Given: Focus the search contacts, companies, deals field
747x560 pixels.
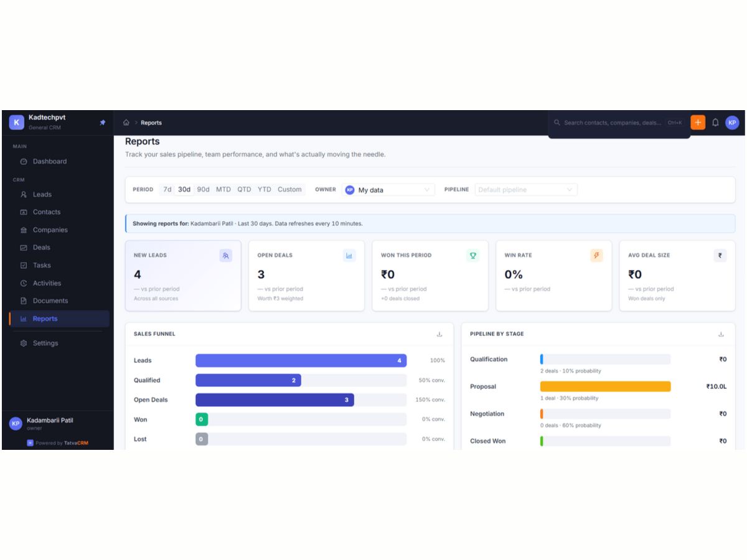Looking at the screenshot, I should (x=619, y=123).
